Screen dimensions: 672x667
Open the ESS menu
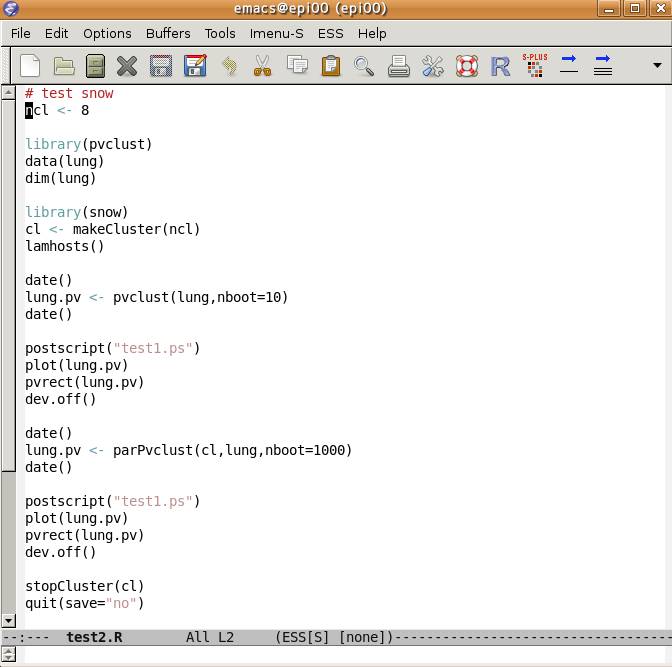click(330, 33)
